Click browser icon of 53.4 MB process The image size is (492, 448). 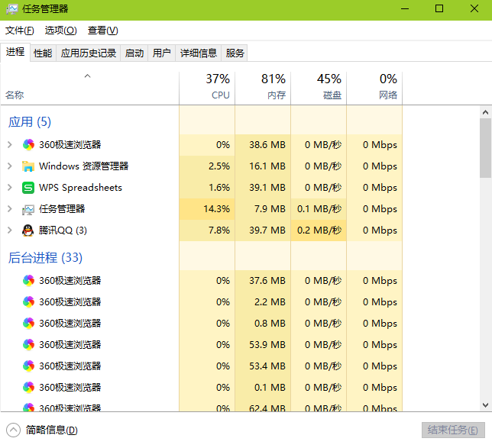(28, 366)
